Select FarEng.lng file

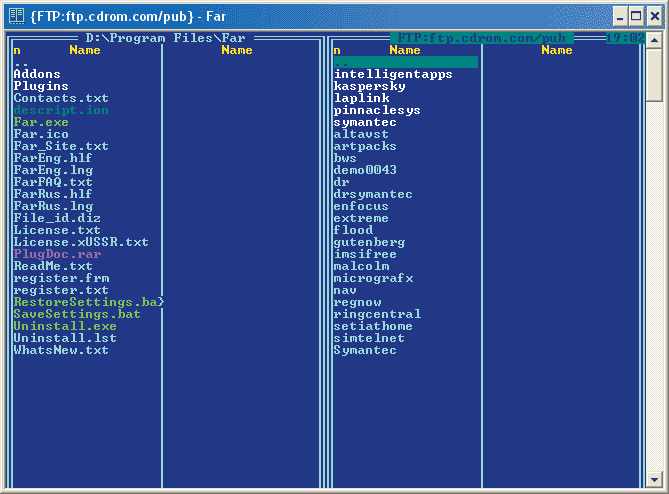[x=53, y=170]
